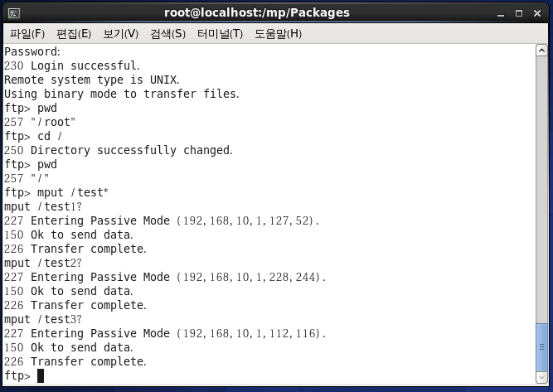
Task: Minimize the root@localhost terminal window
Action: coord(501,13)
